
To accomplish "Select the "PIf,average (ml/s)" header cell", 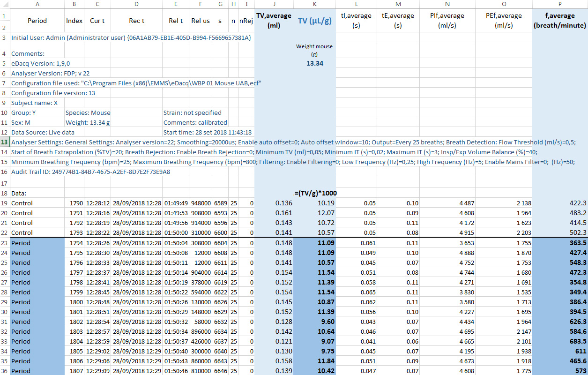I will 447,21.
